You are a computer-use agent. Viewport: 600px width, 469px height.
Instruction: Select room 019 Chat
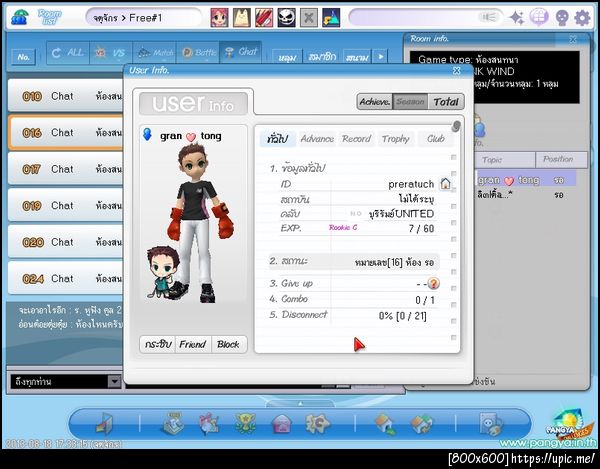point(65,205)
